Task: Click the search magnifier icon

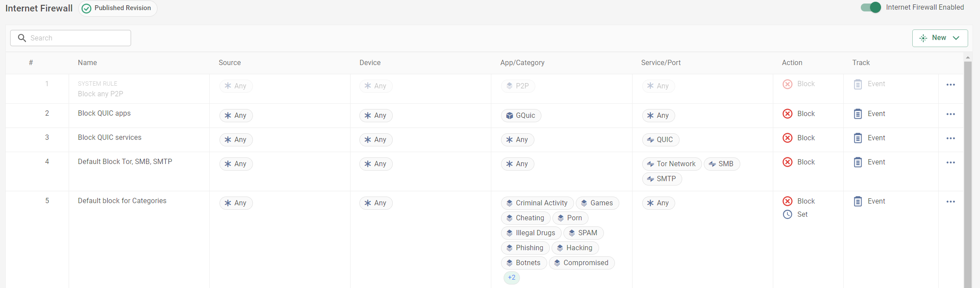Action: tap(22, 38)
